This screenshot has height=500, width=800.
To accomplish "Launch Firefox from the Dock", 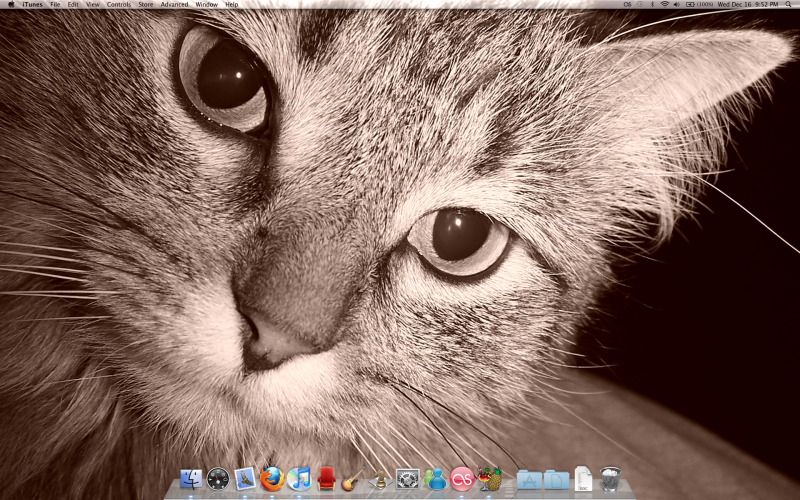I will click(272, 480).
